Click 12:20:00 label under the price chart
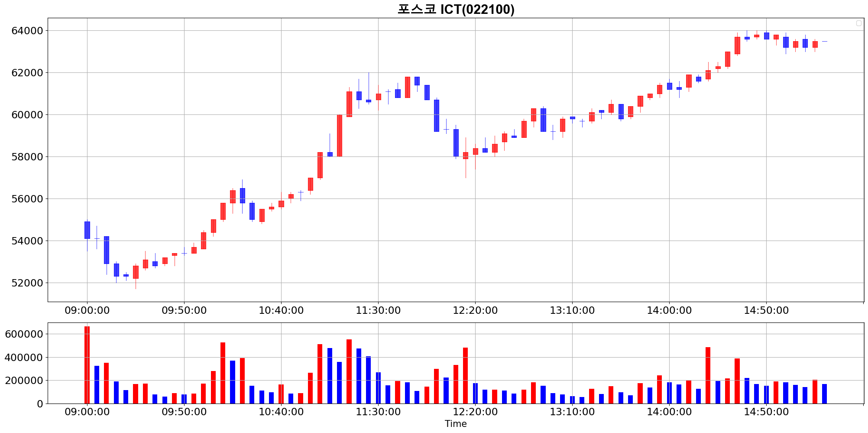Viewport: 868px width, 433px height. (475, 310)
